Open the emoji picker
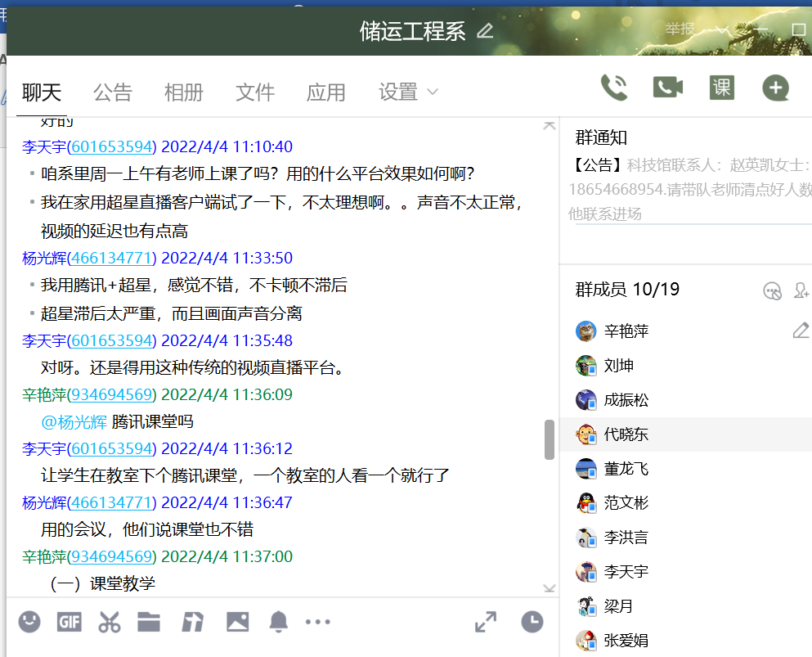Viewport: 812px width, 657px height. [x=29, y=622]
